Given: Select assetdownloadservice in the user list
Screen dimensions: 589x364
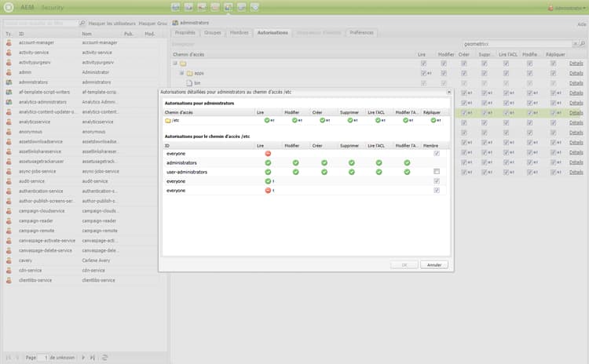Looking at the screenshot, I should pos(41,142).
